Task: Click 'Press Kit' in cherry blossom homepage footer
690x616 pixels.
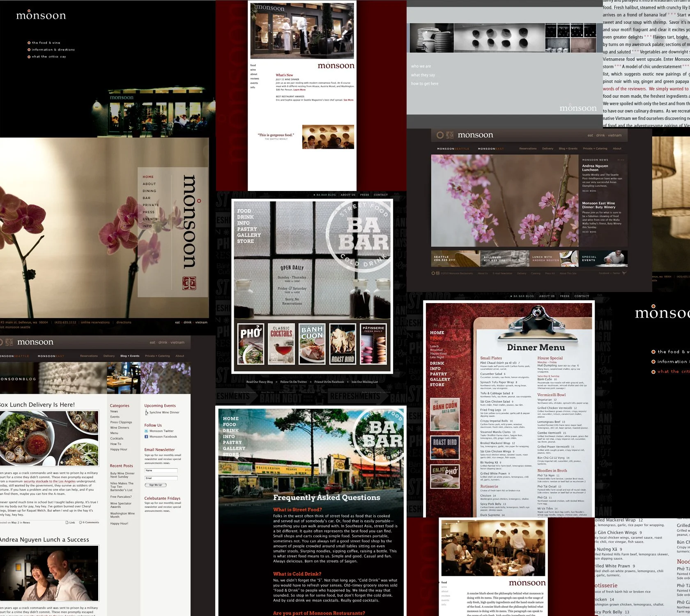Action: [x=550, y=273]
